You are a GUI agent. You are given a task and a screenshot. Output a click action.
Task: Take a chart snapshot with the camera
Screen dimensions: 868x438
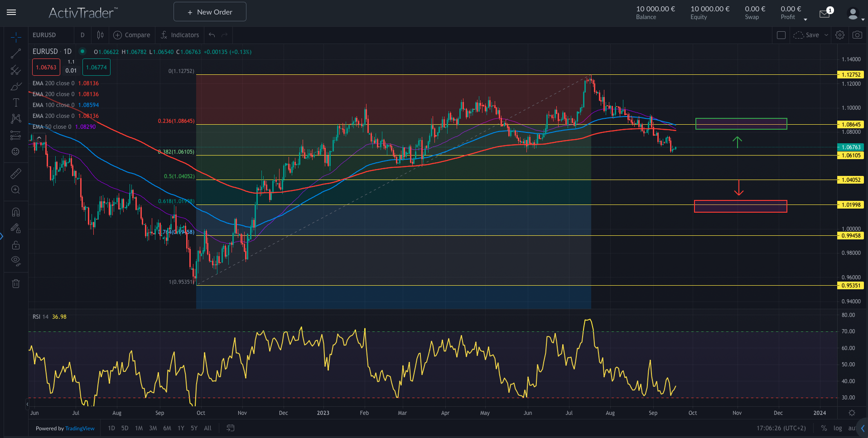point(858,35)
